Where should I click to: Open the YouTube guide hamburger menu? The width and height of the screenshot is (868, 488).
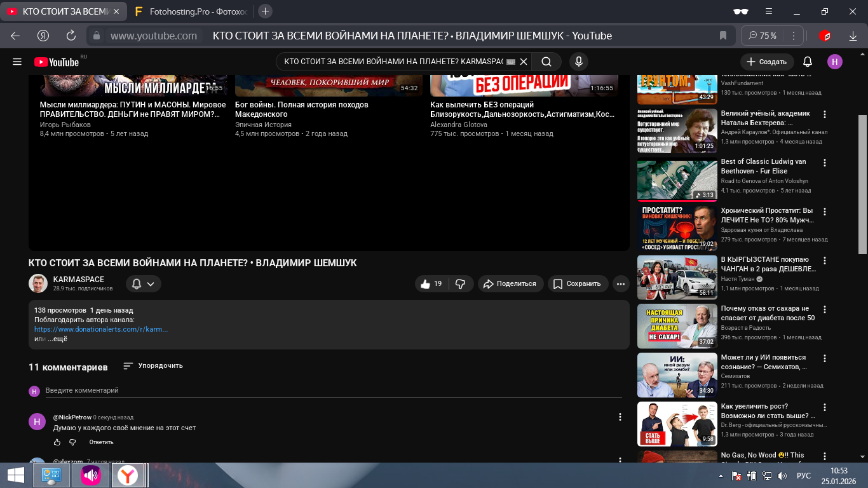pyautogui.click(x=17, y=62)
